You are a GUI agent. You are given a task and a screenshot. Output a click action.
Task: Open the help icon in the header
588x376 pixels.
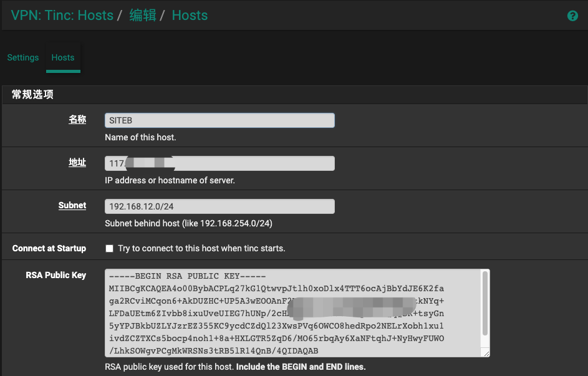click(x=572, y=16)
